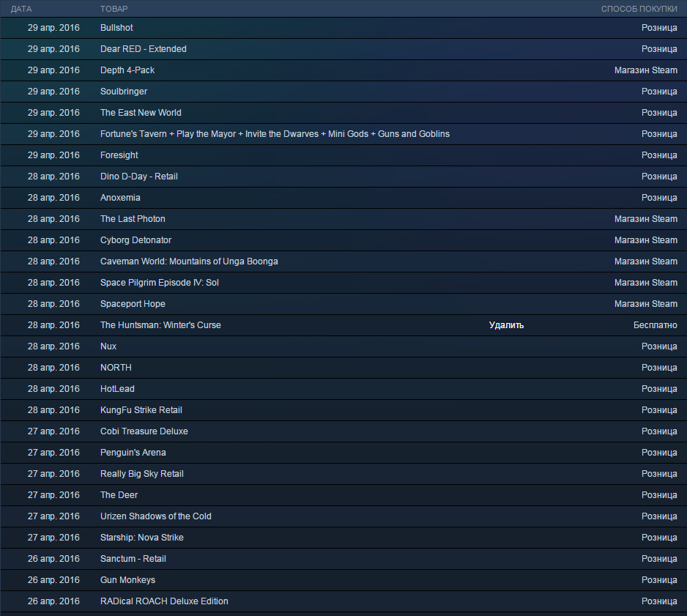Select the date in the Anoxemia row
Image resolution: width=687 pixels, height=616 pixels.
pyautogui.click(x=53, y=198)
